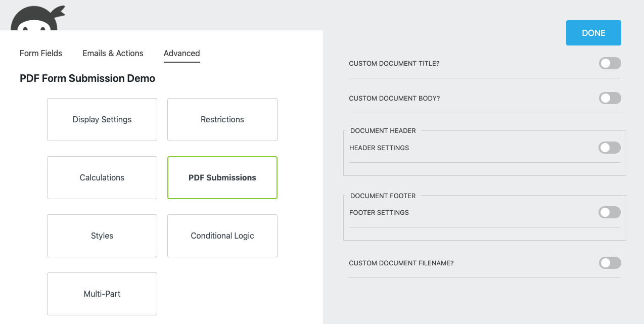Expand the Document Header section
Viewport: 644px width, 324px height.
coord(382,130)
